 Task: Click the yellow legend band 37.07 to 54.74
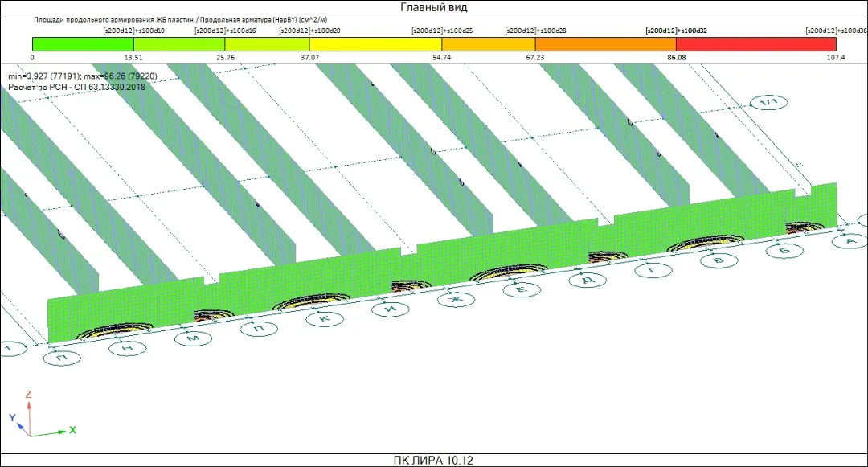pyautogui.click(x=376, y=44)
